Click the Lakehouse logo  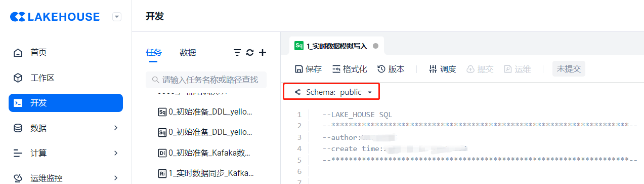tap(55, 17)
